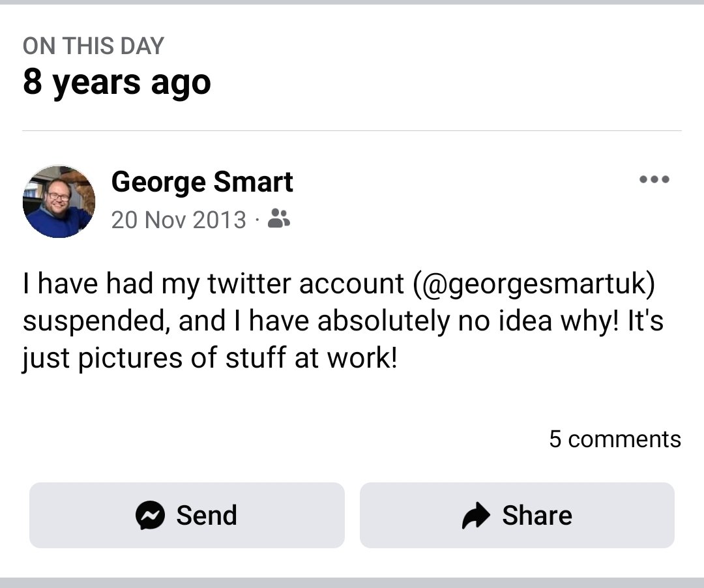The height and width of the screenshot is (588, 704).
Task: Click the divider line below the heading
Action: pyautogui.click(x=352, y=131)
